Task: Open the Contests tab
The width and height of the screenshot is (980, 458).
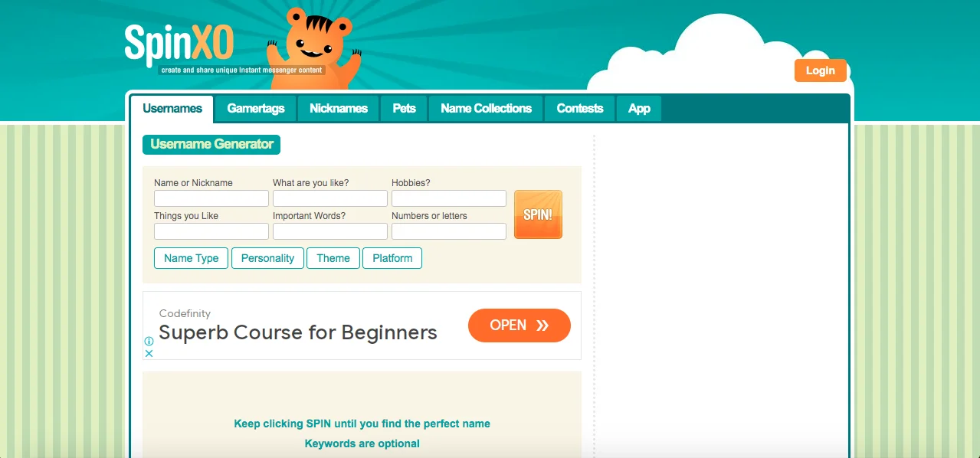Action: coord(580,109)
